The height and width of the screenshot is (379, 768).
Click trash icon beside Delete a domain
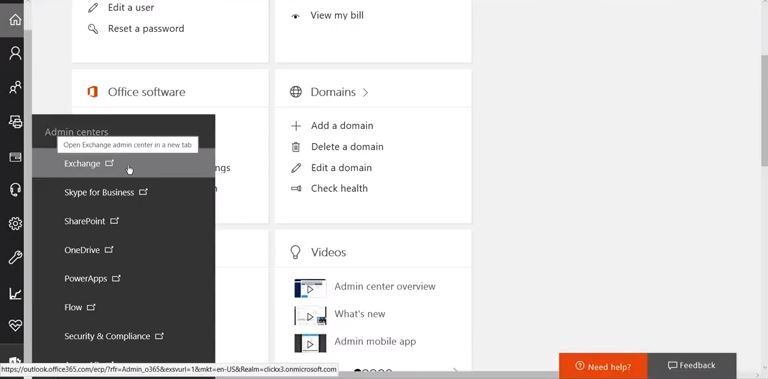(x=296, y=147)
